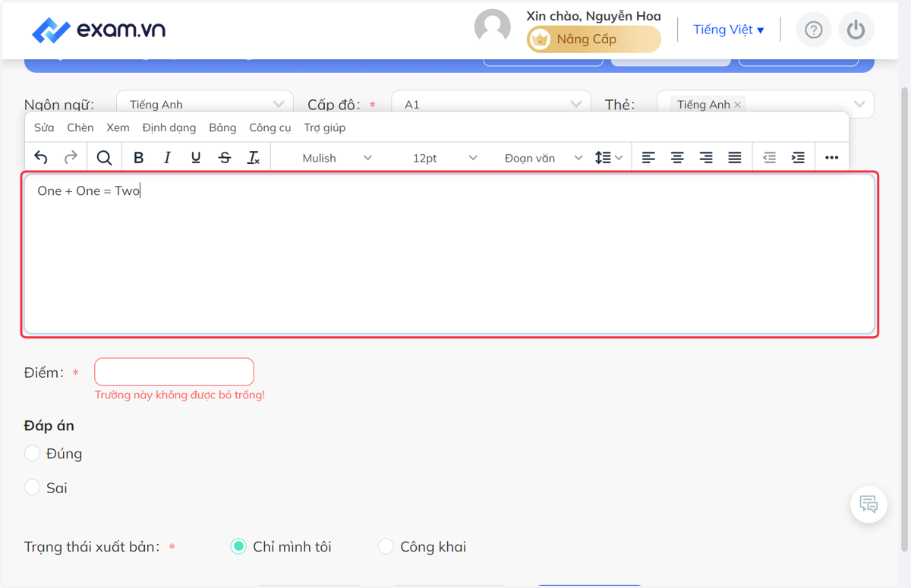911x588 pixels.
Task: Click the Điểm score input field
Action: [x=174, y=372]
